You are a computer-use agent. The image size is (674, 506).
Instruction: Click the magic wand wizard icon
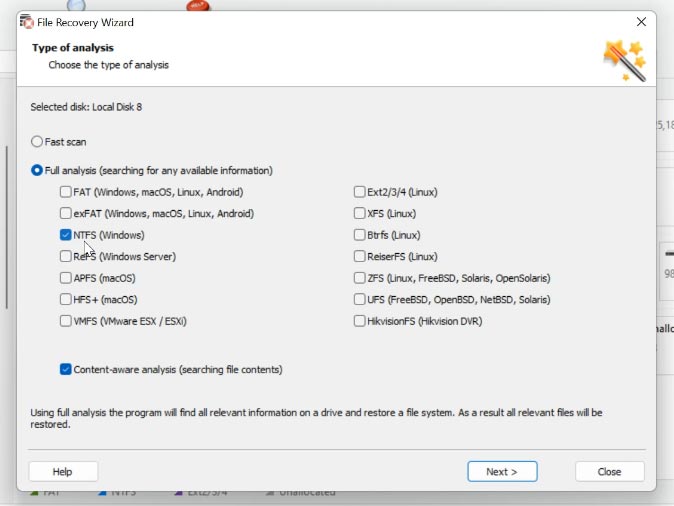click(x=625, y=61)
